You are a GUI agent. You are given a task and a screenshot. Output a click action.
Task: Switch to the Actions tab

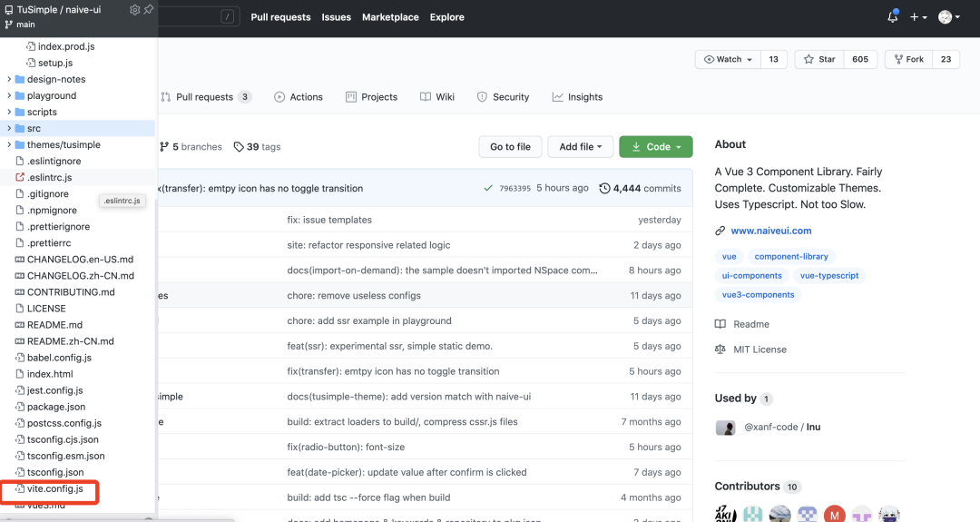pos(299,97)
